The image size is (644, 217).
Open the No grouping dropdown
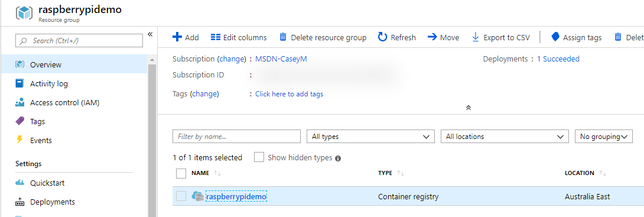click(x=604, y=137)
